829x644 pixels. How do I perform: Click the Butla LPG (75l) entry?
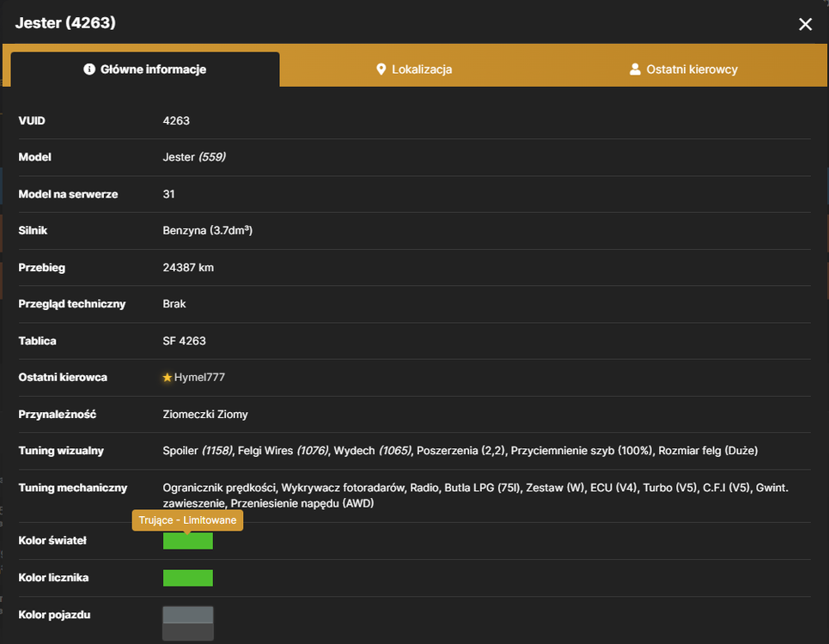pyautogui.click(x=482, y=488)
